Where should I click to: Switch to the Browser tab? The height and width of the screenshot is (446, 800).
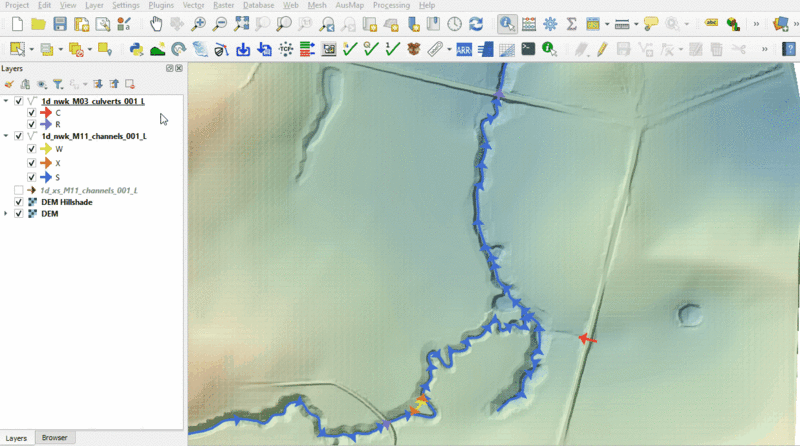coord(55,438)
